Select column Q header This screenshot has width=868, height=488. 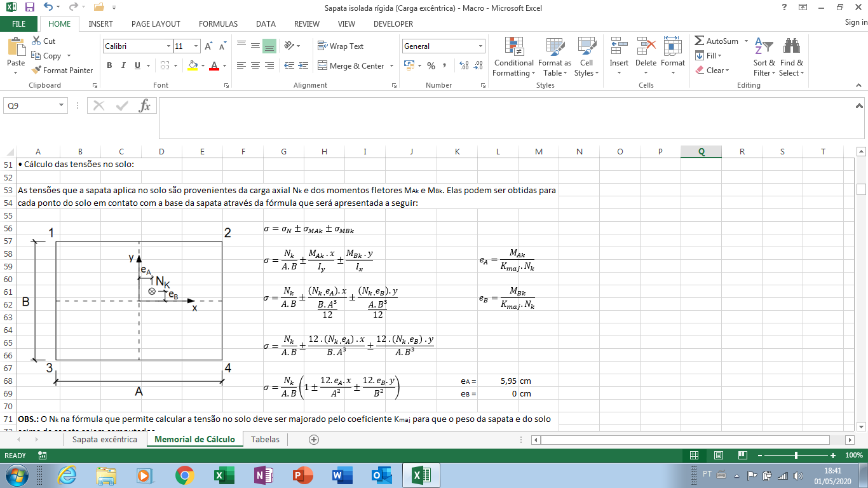tap(701, 151)
